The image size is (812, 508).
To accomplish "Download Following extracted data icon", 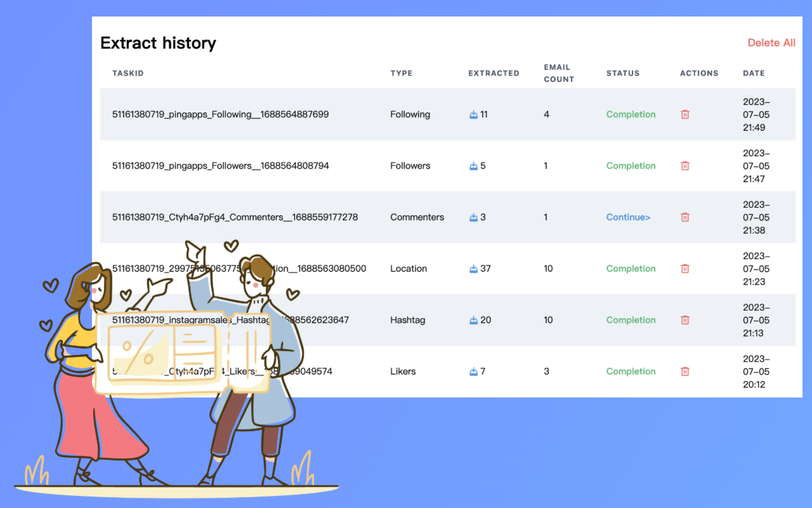I will (473, 114).
